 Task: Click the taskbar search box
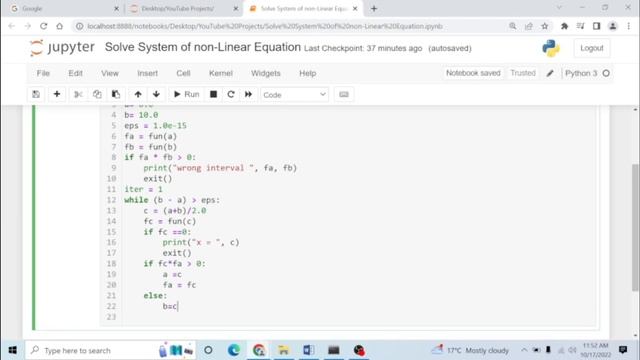coord(110,350)
